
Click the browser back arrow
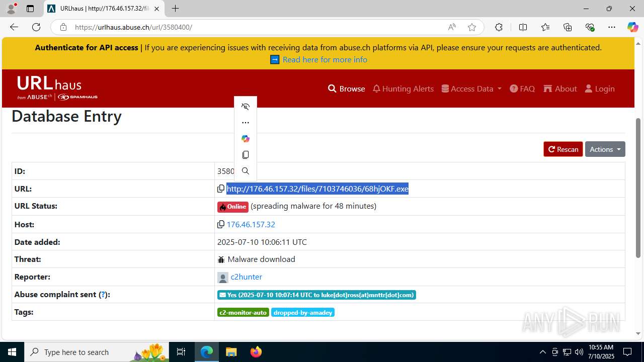[x=14, y=27]
